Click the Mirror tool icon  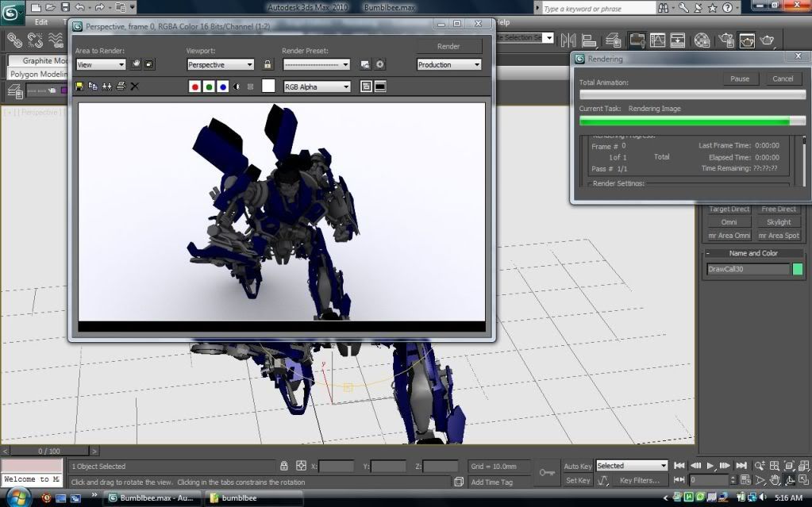click(568, 40)
